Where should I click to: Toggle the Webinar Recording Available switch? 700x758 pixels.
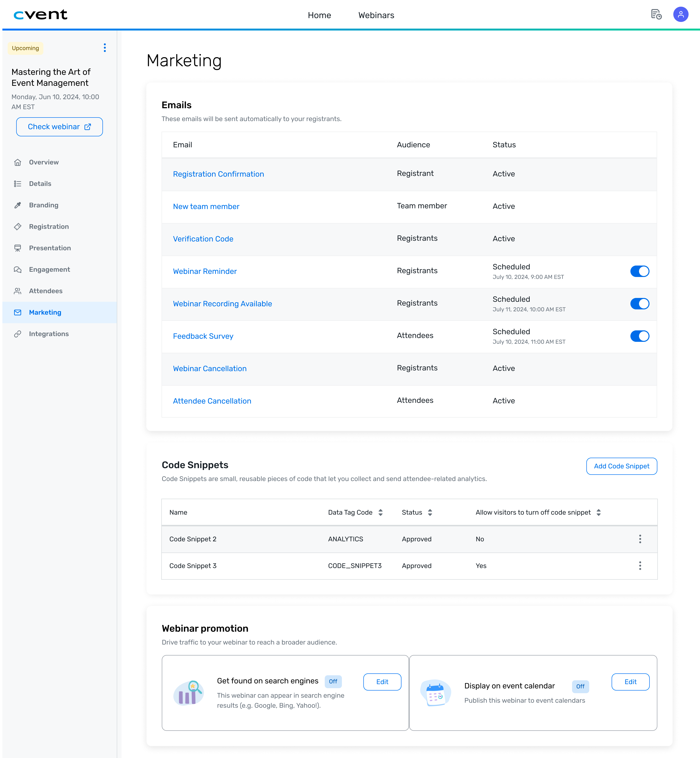pyautogui.click(x=639, y=304)
